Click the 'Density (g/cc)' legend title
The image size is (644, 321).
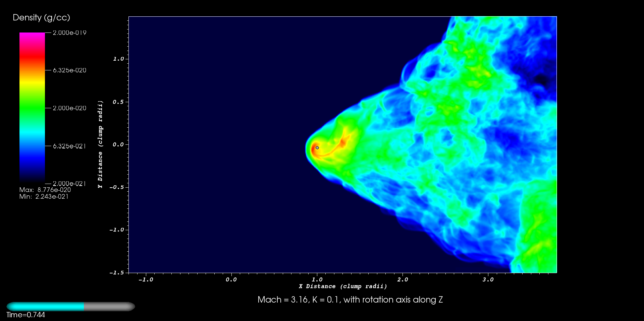(41, 18)
